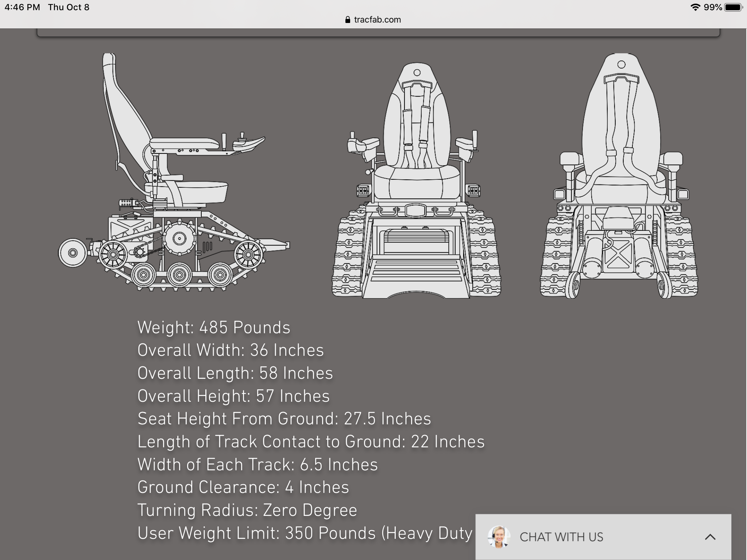Expand the chat widget chevron

click(x=710, y=537)
